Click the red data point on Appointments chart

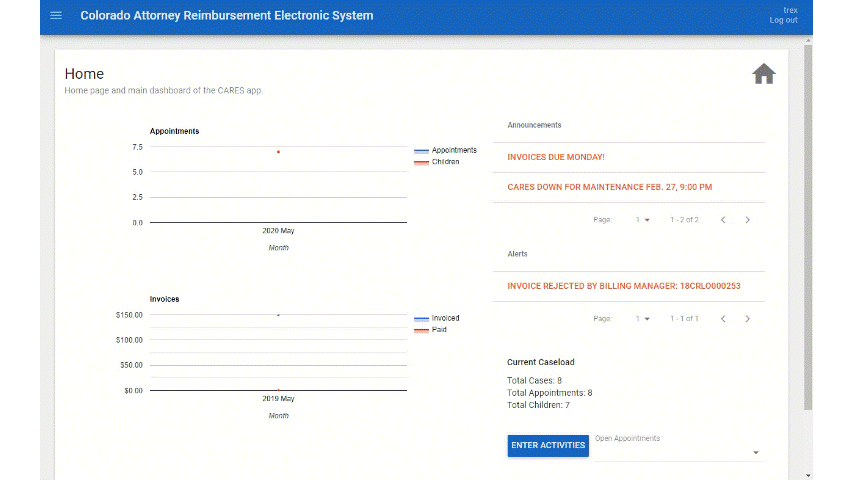tap(279, 152)
